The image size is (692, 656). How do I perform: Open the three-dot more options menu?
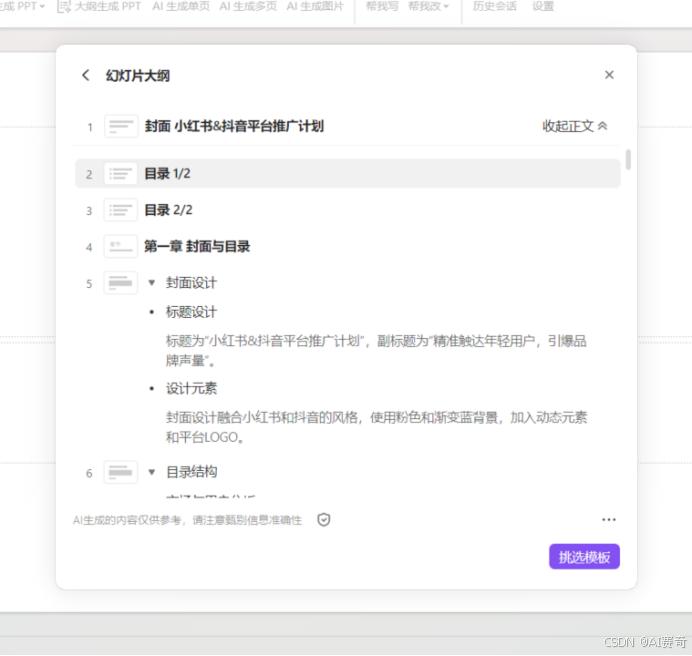609,520
